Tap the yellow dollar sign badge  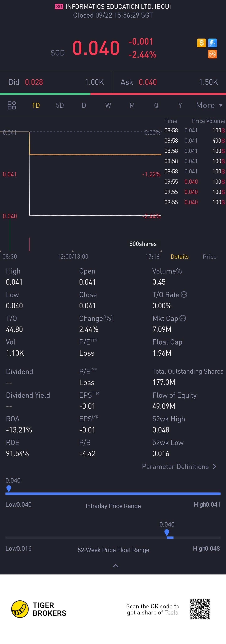pyautogui.click(x=201, y=43)
